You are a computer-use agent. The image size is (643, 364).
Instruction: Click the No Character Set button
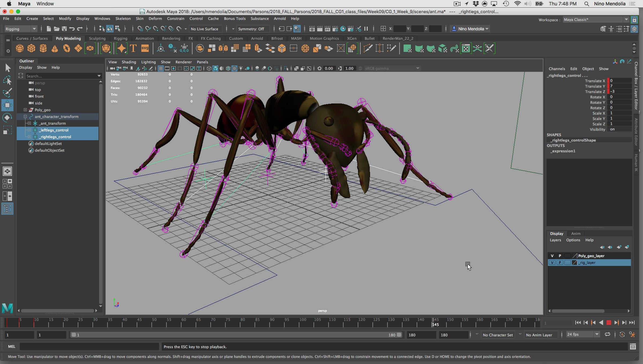click(498, 335)
